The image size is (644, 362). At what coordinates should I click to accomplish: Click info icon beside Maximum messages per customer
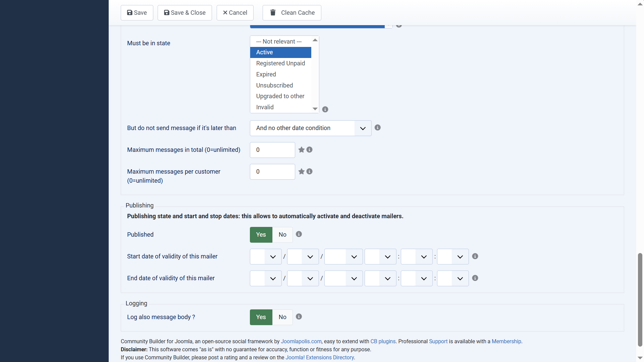click(x=309, y=172)
